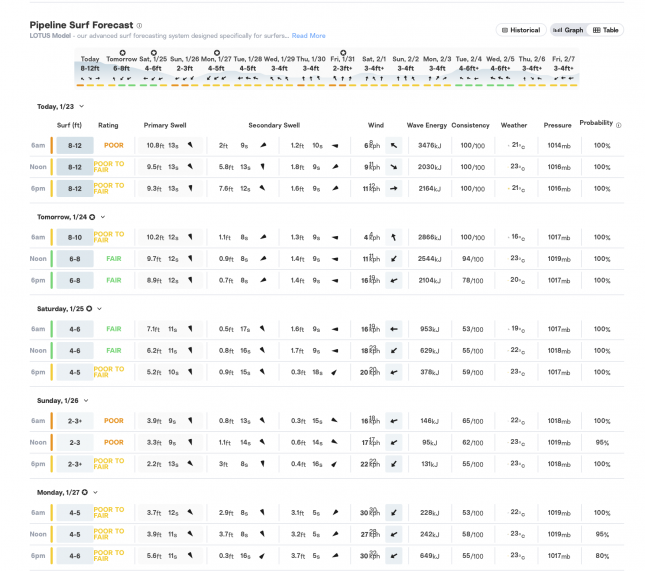Click the 4-6 surf height for Monday 6pm
The image size is (645, 571).
75,555
